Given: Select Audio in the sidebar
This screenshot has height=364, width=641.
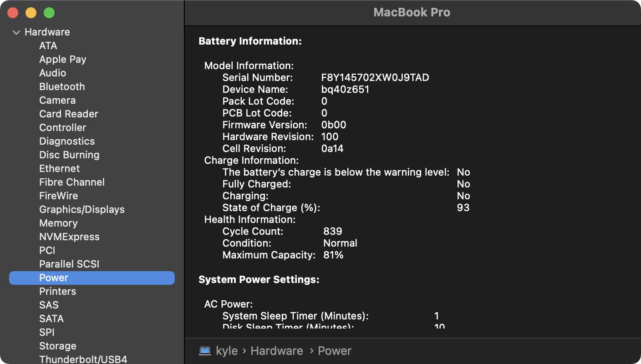Looking at the screenshot, I should (52, 73).
